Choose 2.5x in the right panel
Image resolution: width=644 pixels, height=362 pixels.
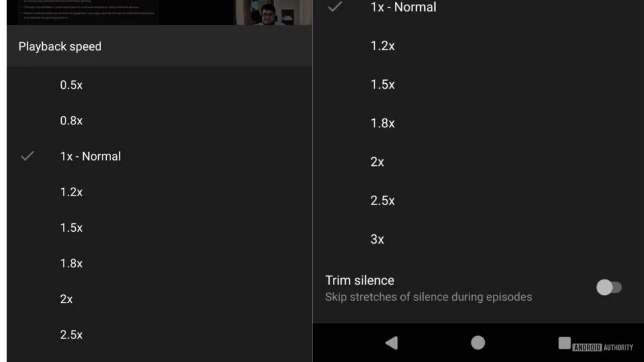pos(382,200)
